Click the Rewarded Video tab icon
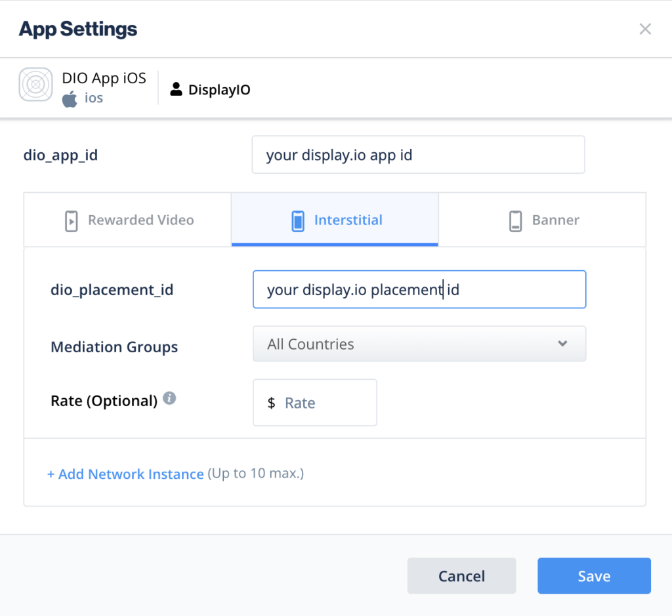The width and height of the screenshot is (672, 616). tap(71, 221)
